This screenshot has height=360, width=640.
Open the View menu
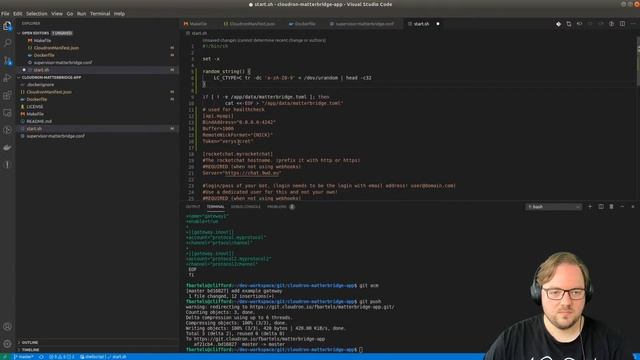pos(57,13)
